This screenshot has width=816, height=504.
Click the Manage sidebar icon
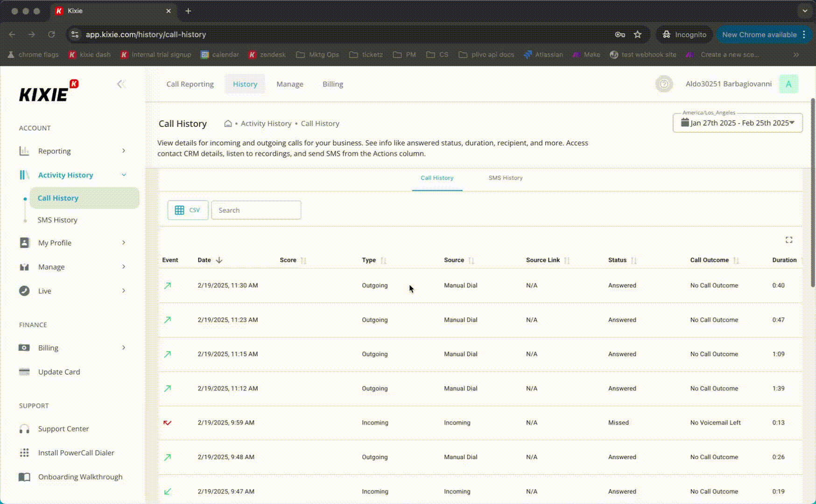pos(24,267)
